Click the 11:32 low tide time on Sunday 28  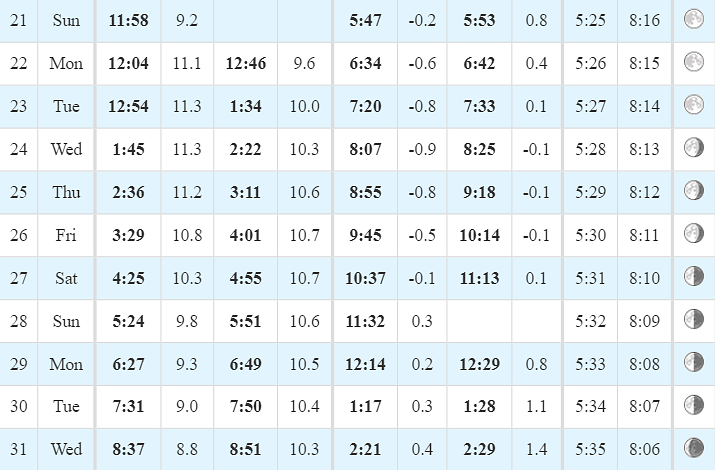click(x=365, y=321)
